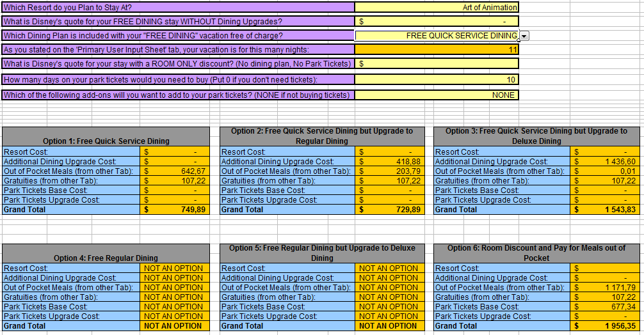Click Option 3 'Park Tickets Upgrade Cost:' label
Screen dimensions: 644x335
[x=502, y=199]
